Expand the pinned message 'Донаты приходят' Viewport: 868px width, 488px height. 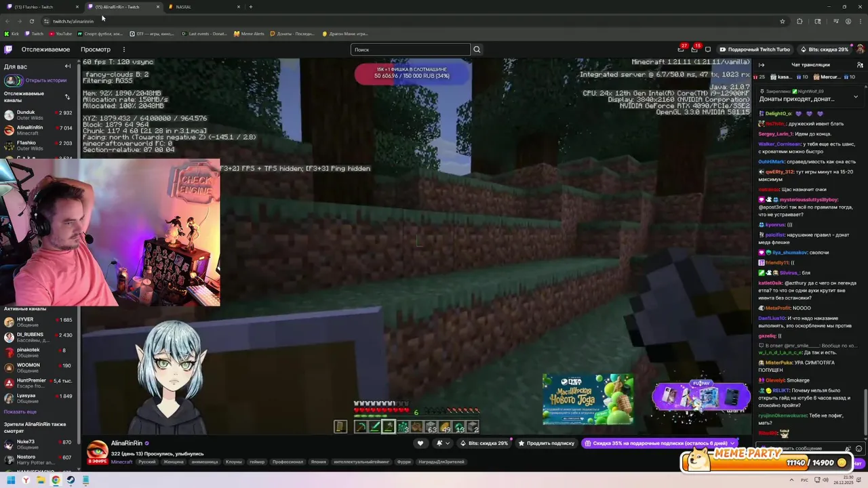coord(855,97)
